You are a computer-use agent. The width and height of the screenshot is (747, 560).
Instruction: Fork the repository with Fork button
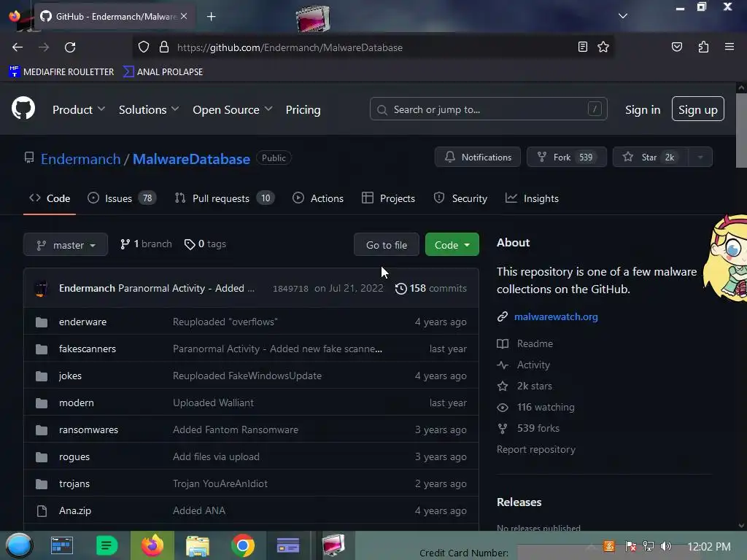coord(566,157)
